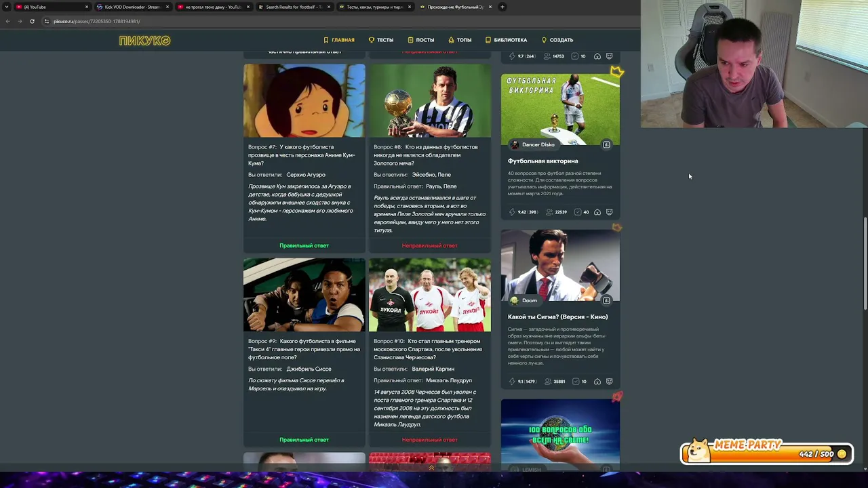Open the 'Какой ты Сигма? (Версия - Кино)' title

[x=558, y=317]
